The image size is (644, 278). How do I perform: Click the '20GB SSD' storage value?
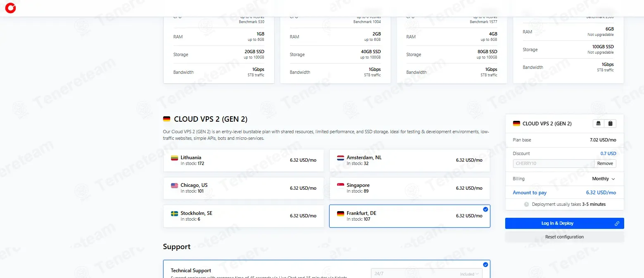pos(254,52)
